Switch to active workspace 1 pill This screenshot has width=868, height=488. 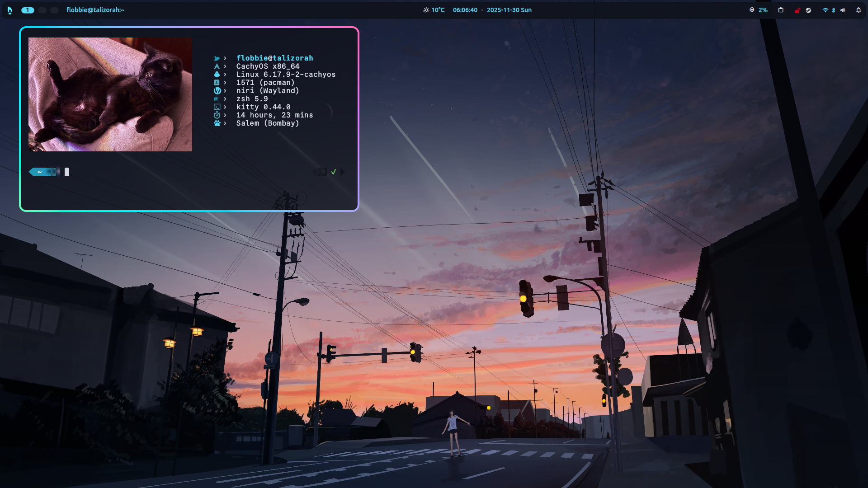coord(28,10)
